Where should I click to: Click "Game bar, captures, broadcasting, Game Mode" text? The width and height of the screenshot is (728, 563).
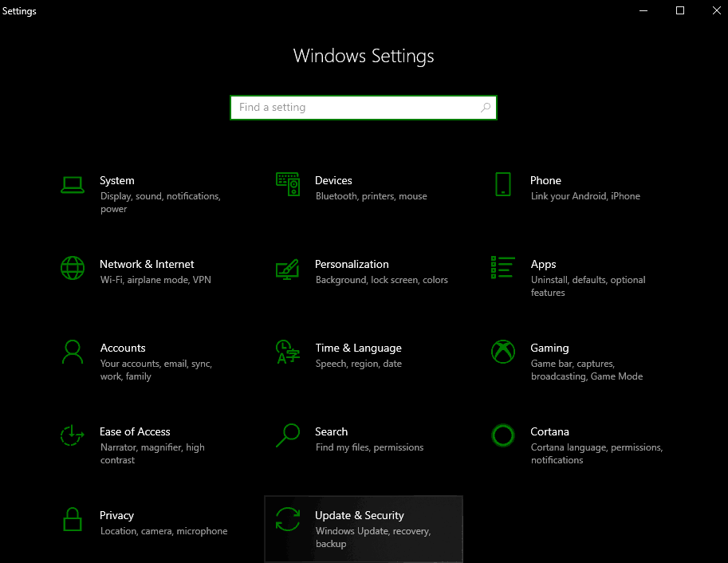coord(587,370)
